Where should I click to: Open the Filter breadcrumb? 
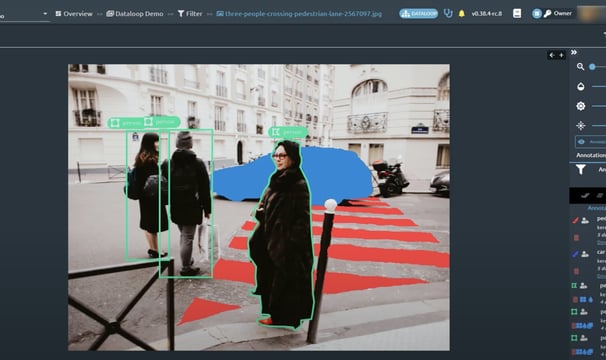pos(190,14)
